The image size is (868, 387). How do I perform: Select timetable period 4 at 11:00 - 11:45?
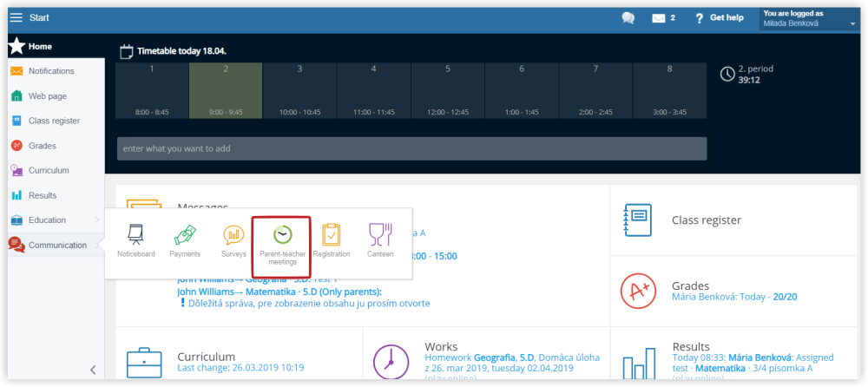click(x=373, y=90)
